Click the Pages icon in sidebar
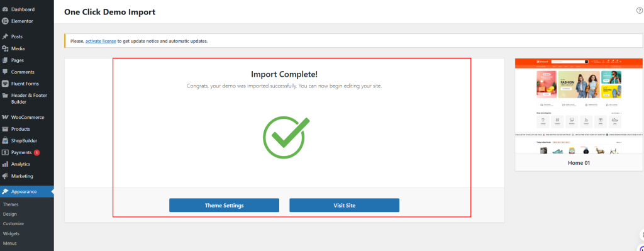 coord(5,60)
